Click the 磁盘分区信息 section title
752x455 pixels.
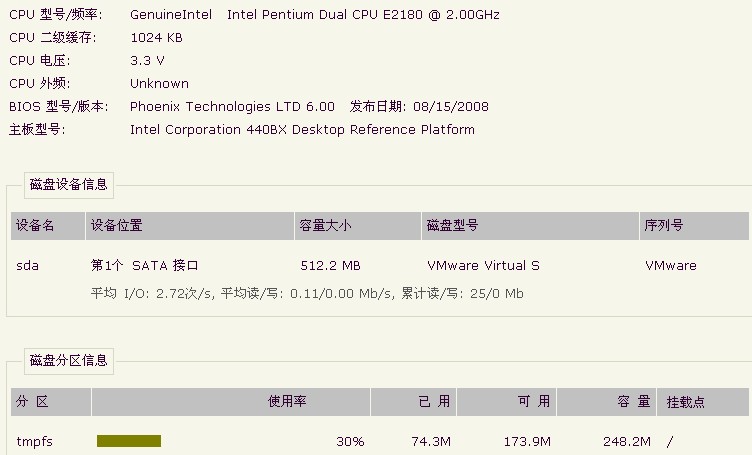coord(69,361)
